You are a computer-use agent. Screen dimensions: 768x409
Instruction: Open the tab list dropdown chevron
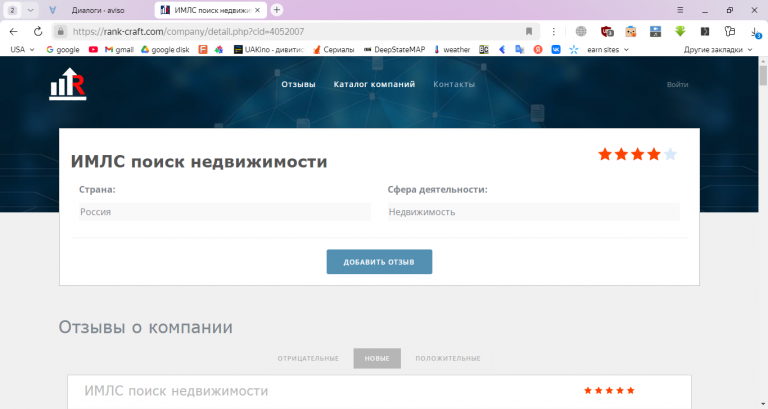point(30,10)
